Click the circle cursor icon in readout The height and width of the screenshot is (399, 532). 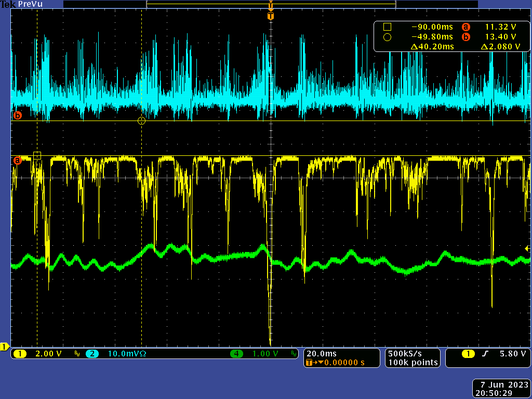coord(387,37)
